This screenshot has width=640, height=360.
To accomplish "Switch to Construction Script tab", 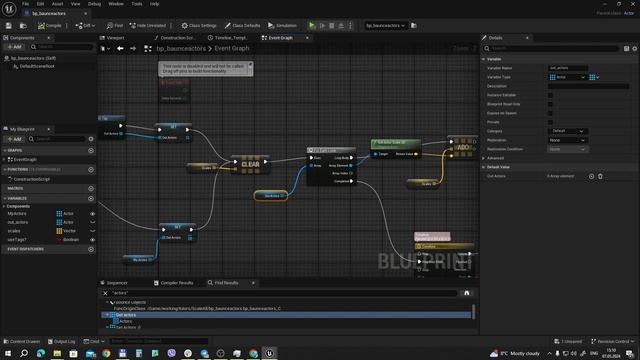I will tap(174, 38).
